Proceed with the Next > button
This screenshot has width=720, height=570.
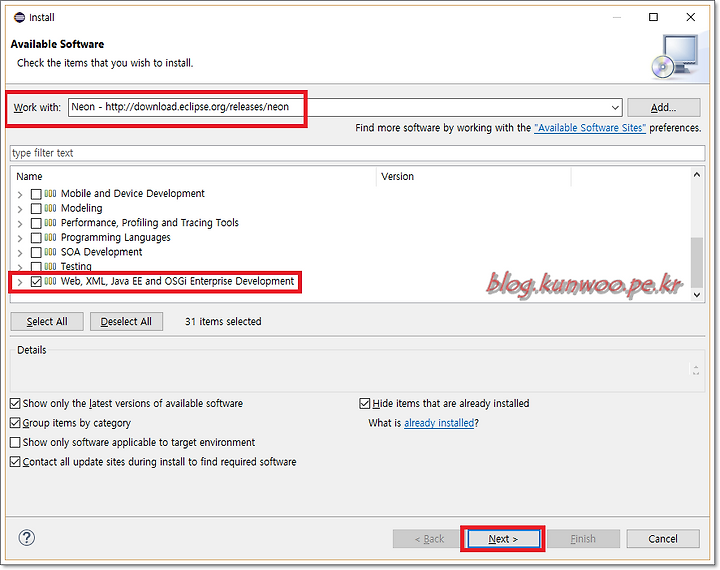[x=503, y=539]
